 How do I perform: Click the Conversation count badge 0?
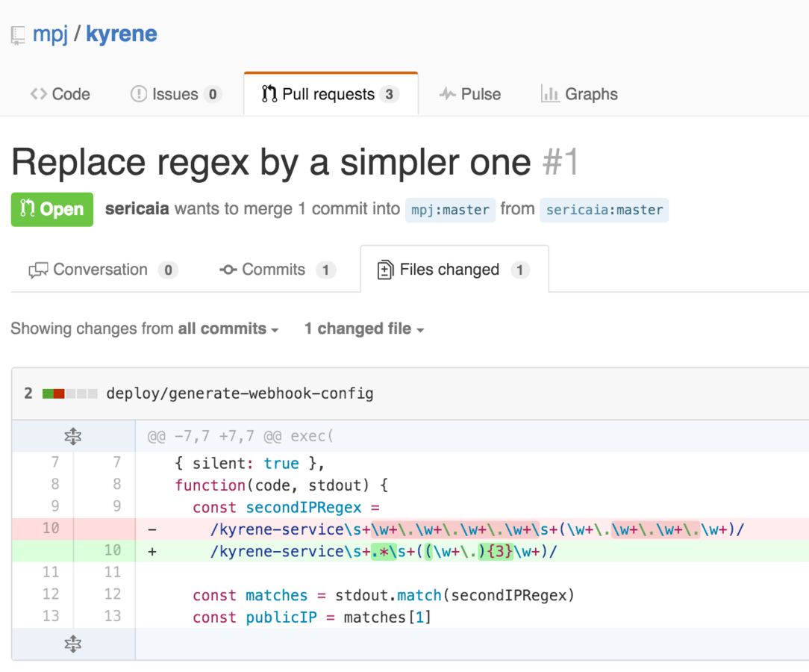(168, 270)
